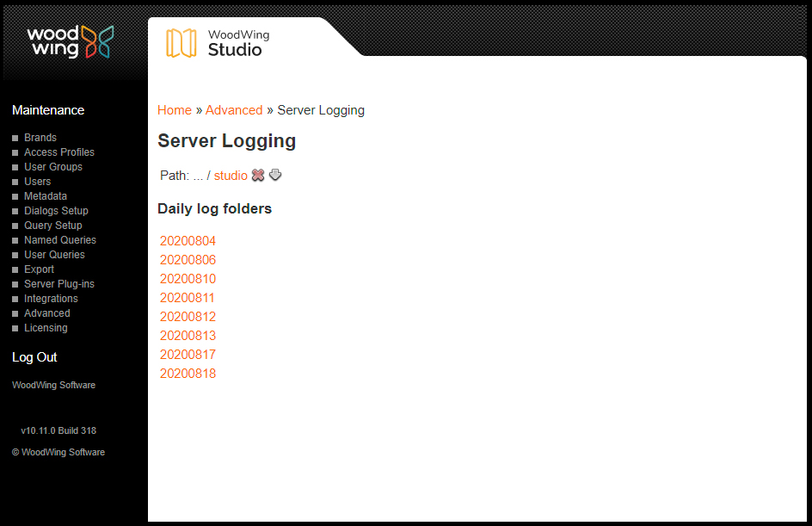Open the 20200818 daily log folder
The width and height of the screenshot is (812, 526).
point(188,374)
